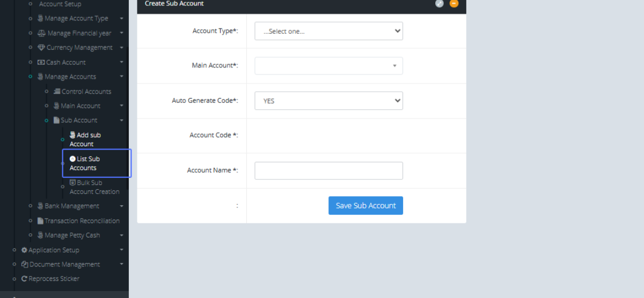This screenshot has height=298, width=644.
Task: Select Add sub Account in sidebar
Action: [86, 139]
